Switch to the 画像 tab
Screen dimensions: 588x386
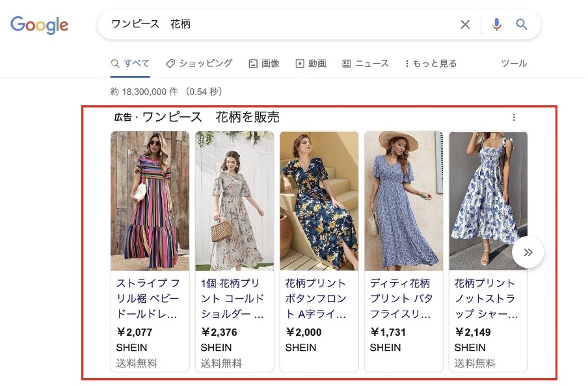pos(264,63)
